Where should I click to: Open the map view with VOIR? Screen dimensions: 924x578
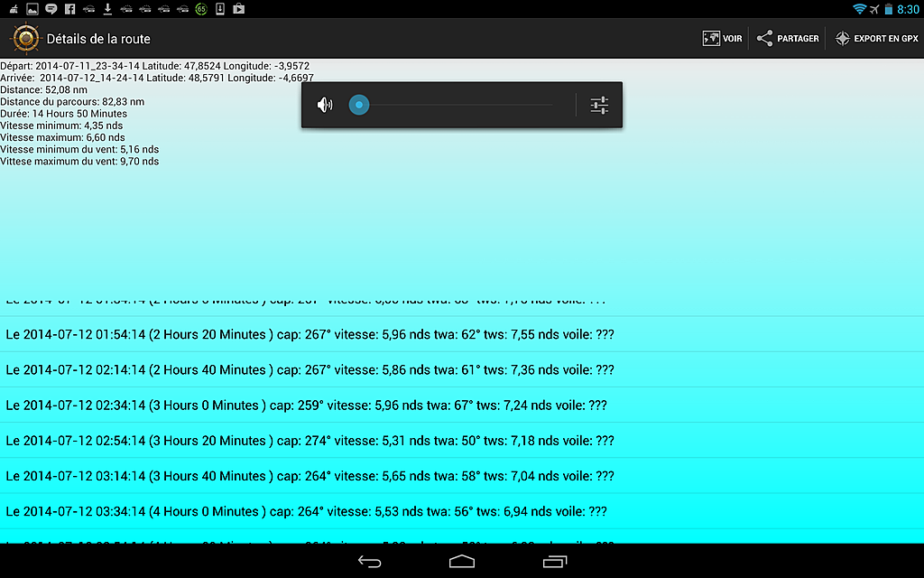pyautogui.click(x=722, y=38)
